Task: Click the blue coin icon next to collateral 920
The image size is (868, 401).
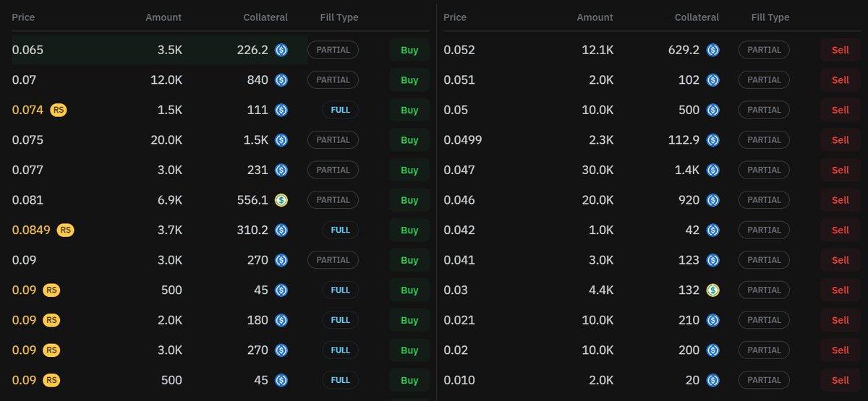Action: 712,200
